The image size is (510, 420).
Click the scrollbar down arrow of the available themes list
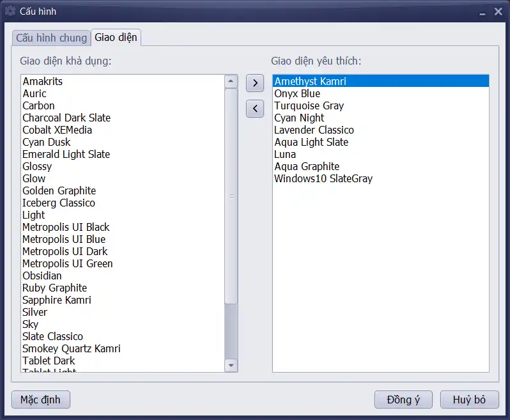click(231, 366)
